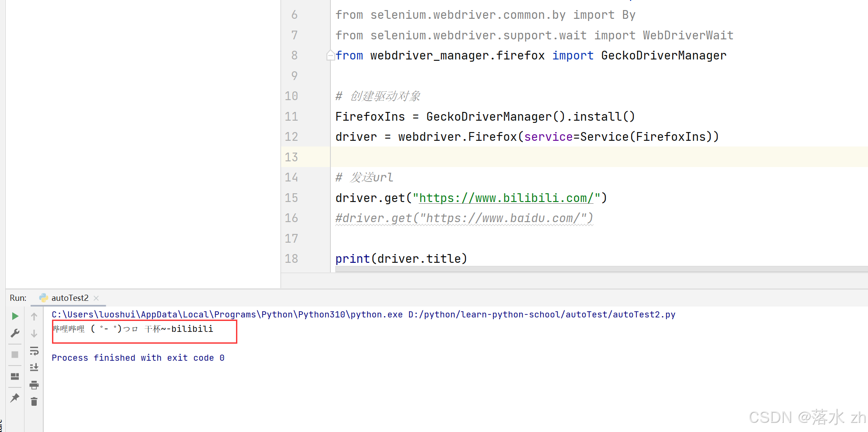Click the restore layout icon in Run panel
This screenshot has width=868, height=432.
pos(15,376)
